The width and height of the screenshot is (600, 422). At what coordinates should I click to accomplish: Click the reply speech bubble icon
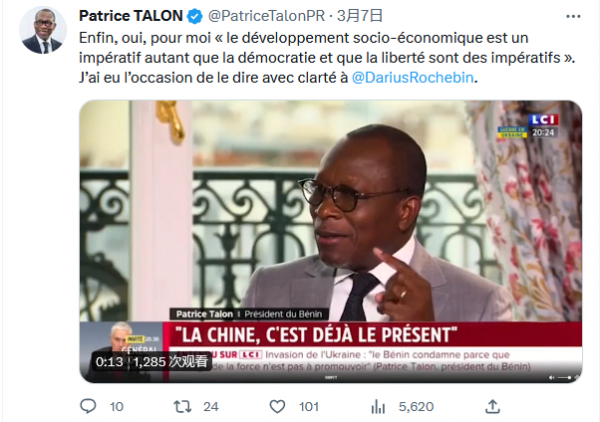click(88, 406)
